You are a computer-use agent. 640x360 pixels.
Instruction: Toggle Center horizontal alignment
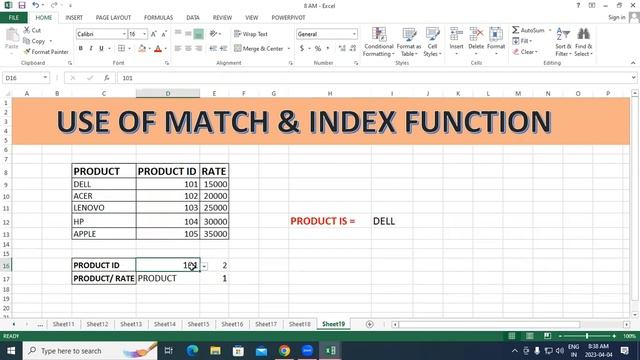(188, 49)
